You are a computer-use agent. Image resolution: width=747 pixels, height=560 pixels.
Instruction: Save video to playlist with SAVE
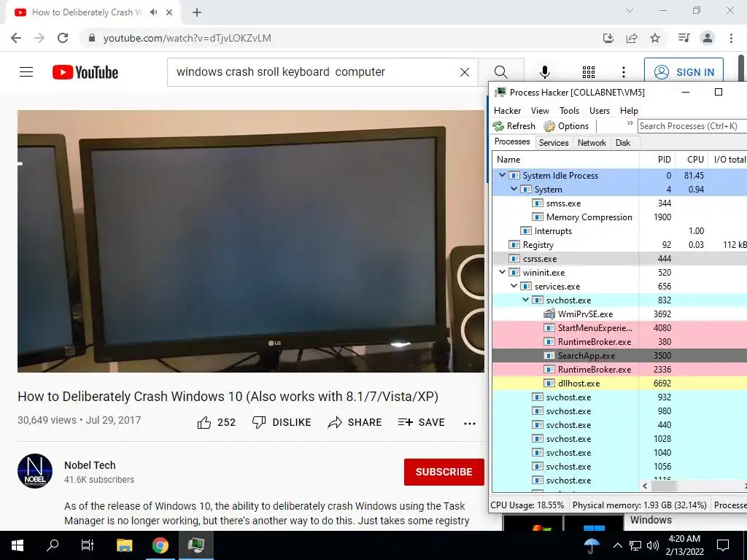click(x=421, y=422)
